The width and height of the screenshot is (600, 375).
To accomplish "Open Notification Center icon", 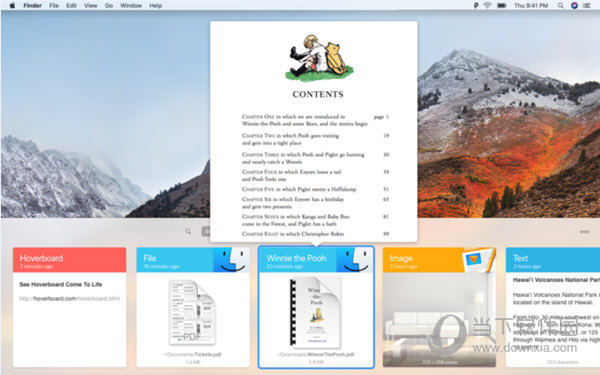I will coord(587,5).
